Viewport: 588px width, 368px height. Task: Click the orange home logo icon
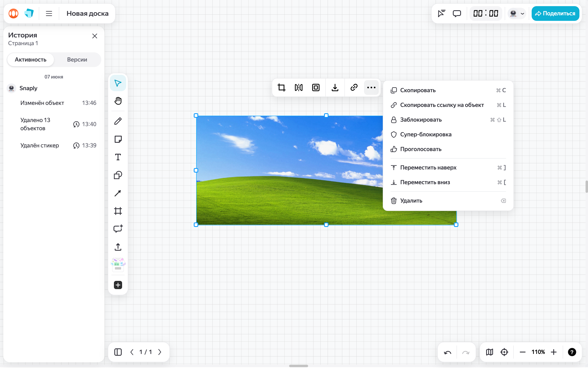(13, 13)
